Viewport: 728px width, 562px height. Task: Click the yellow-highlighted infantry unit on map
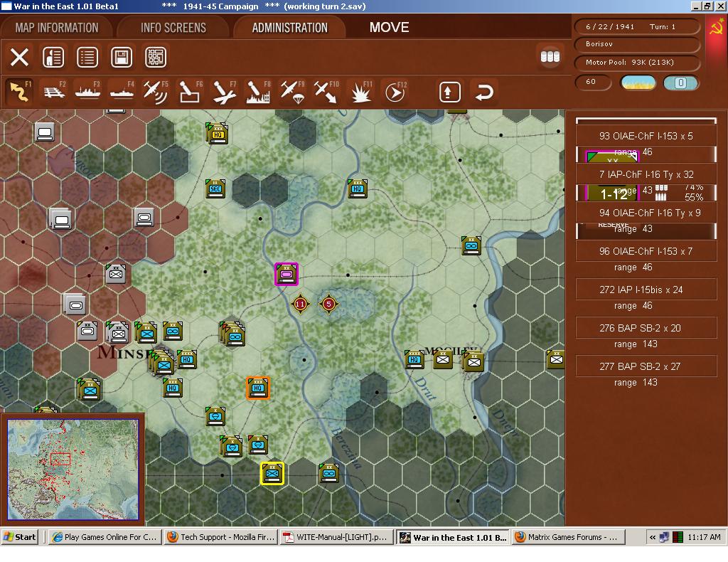(x=272, y=473)
